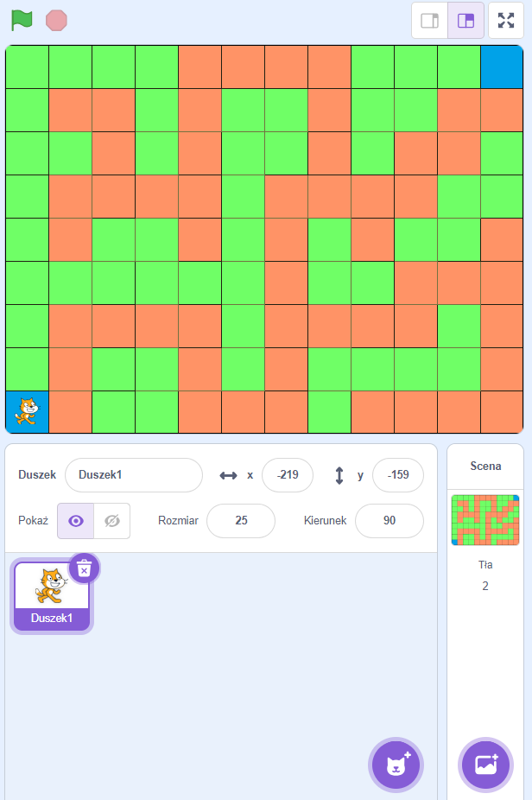Click the Rozmiar size field
This screenshot has width=532, height=800.
point(240,521)
